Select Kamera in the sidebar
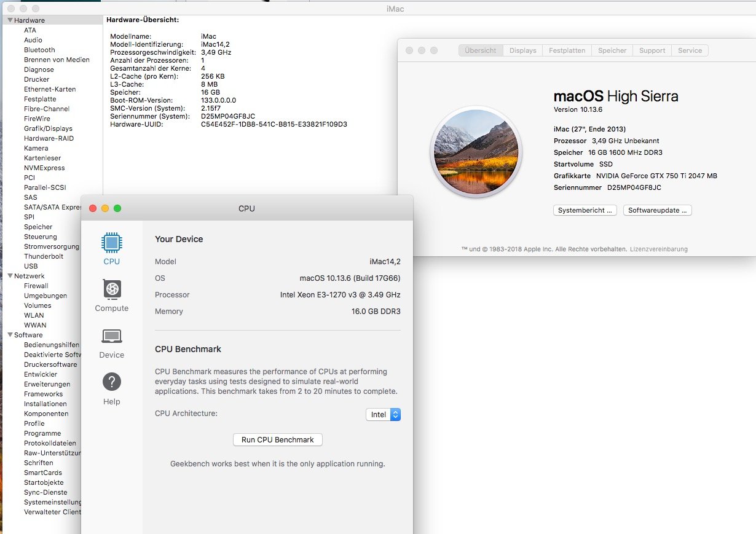 [x=36, y=148]
